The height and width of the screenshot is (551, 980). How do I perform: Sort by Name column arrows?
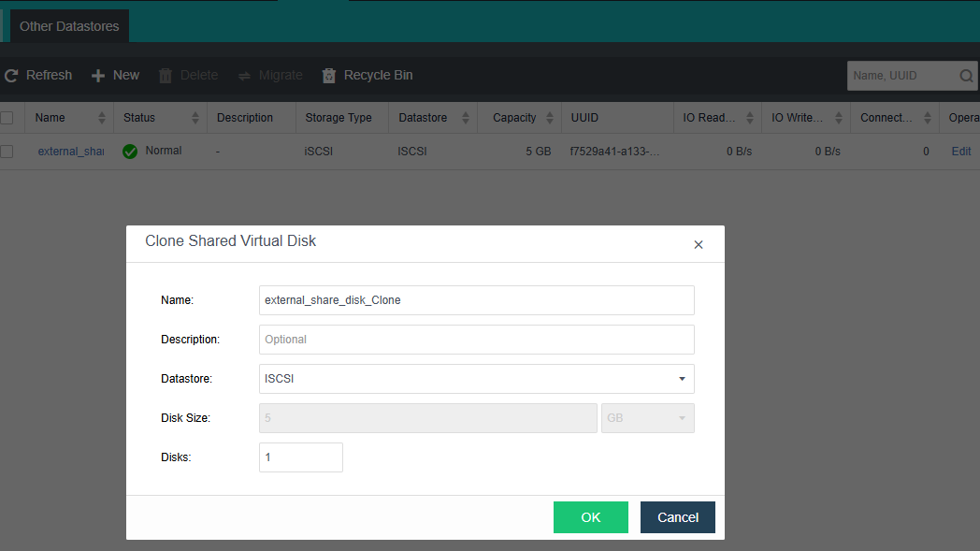point(102,118)
